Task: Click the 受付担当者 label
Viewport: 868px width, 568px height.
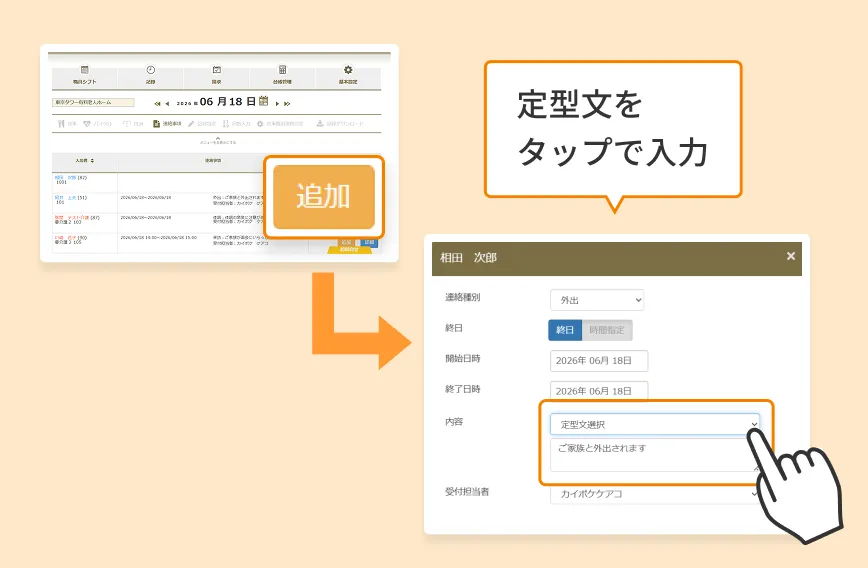Action: (x=467, y=492)
